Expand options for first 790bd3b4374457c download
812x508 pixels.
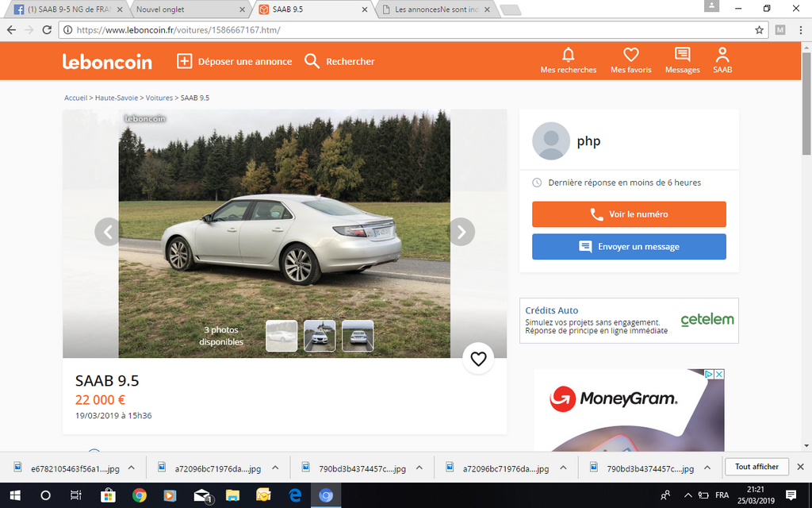(x=419, y=468)
